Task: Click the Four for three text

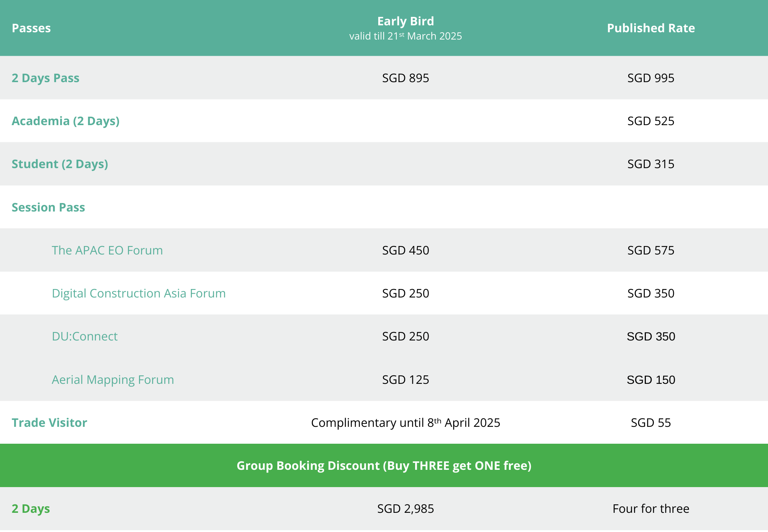Action: 651,509
